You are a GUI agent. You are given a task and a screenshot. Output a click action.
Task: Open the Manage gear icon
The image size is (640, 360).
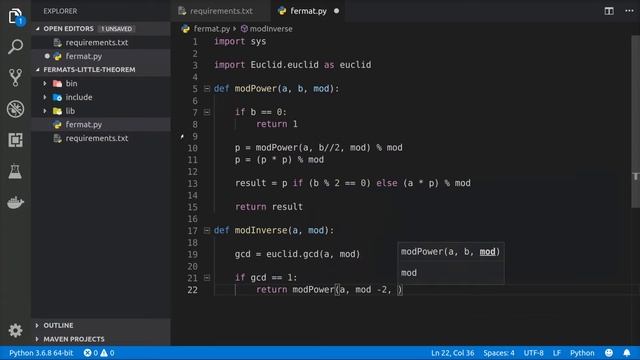(x=16, y=330)
